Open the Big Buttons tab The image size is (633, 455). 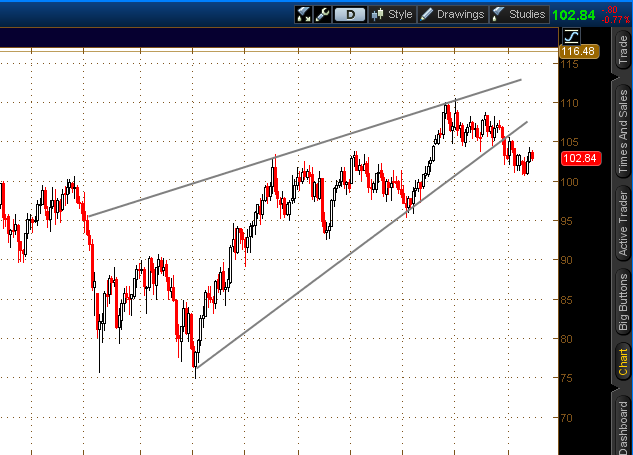pos(623,302)
